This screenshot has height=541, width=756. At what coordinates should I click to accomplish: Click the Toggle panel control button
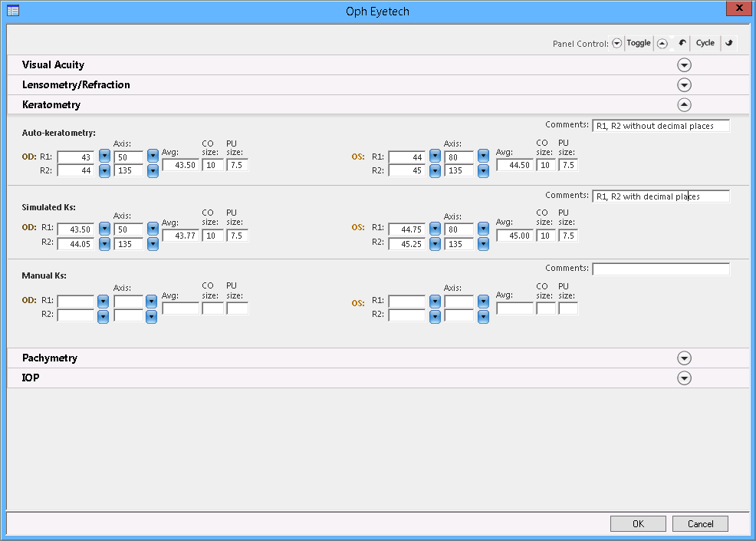[639, 43]
